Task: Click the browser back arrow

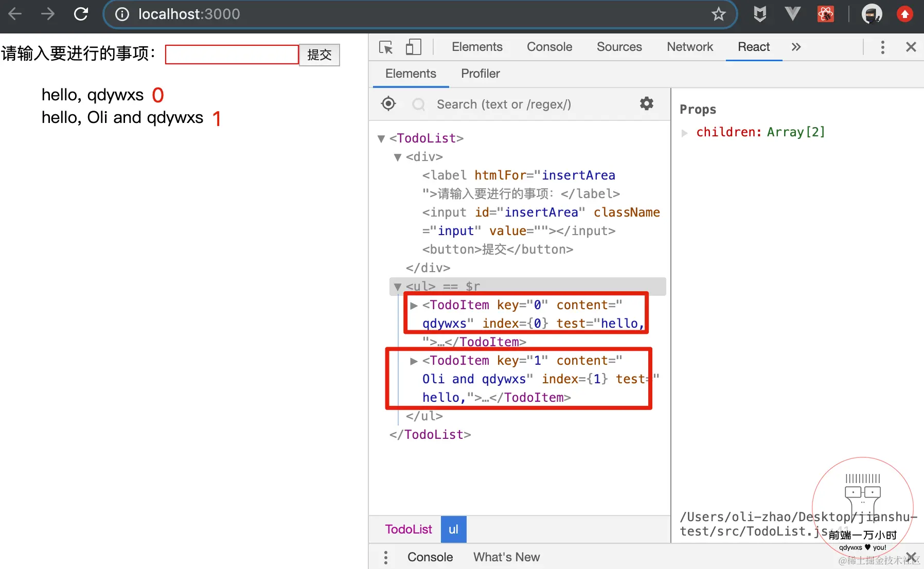Action: pyautogui.click(x=15, y=14)
